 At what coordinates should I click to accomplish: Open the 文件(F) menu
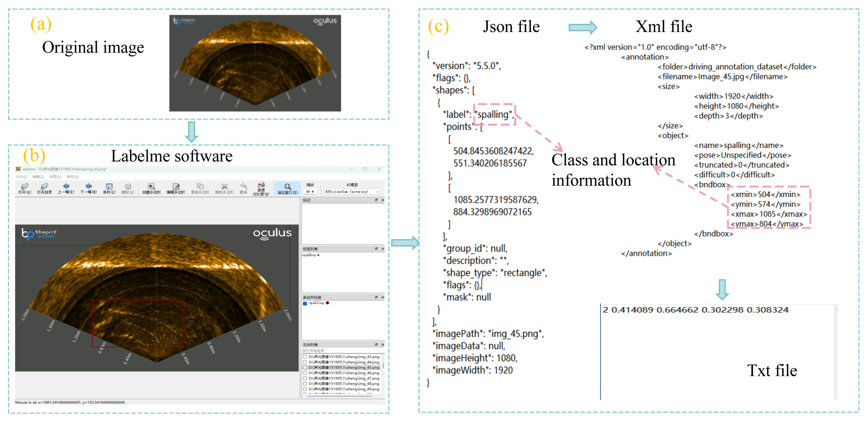pos(21,177)
